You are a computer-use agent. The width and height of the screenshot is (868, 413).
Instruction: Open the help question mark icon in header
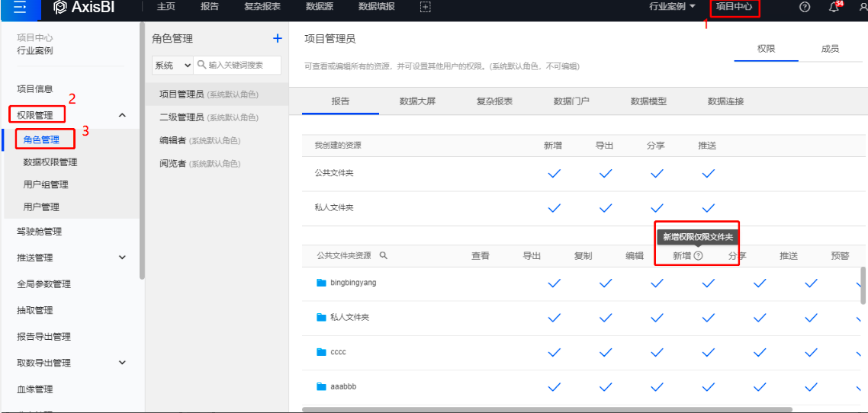coord(804,7)
